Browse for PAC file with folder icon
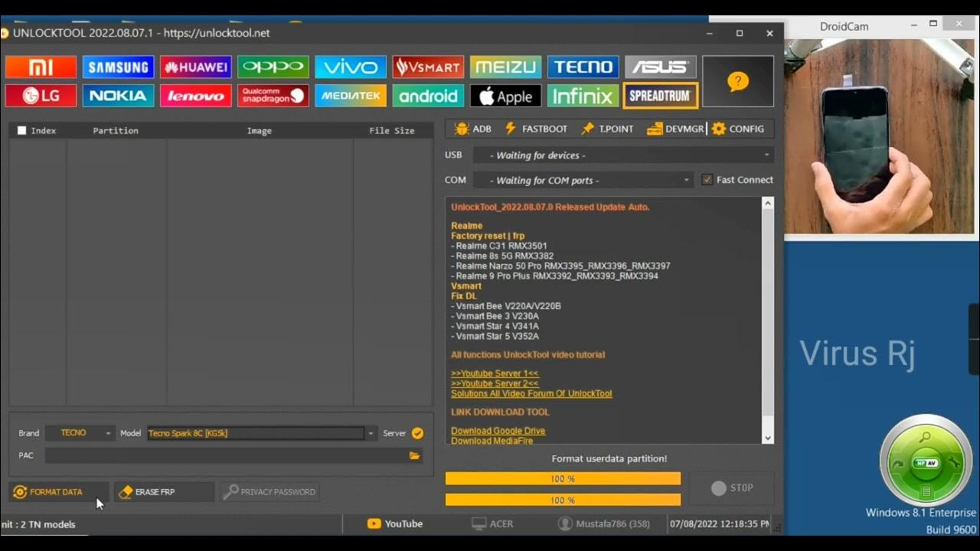Image resolution: width=980 pixels, height=551 pixels. tap(414, 455)
